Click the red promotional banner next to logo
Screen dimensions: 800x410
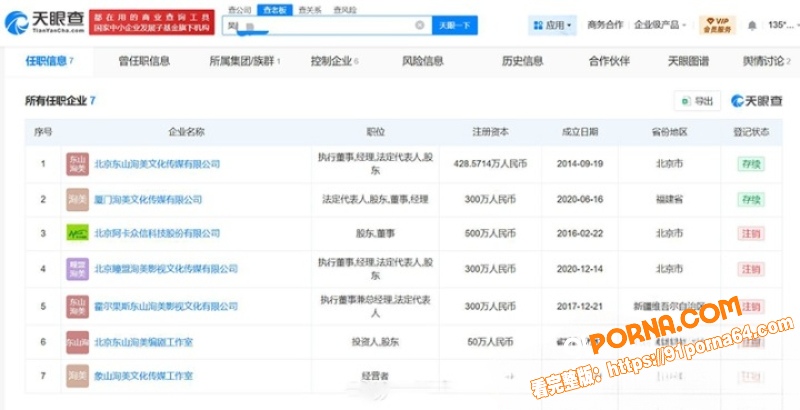coord(152,22)
